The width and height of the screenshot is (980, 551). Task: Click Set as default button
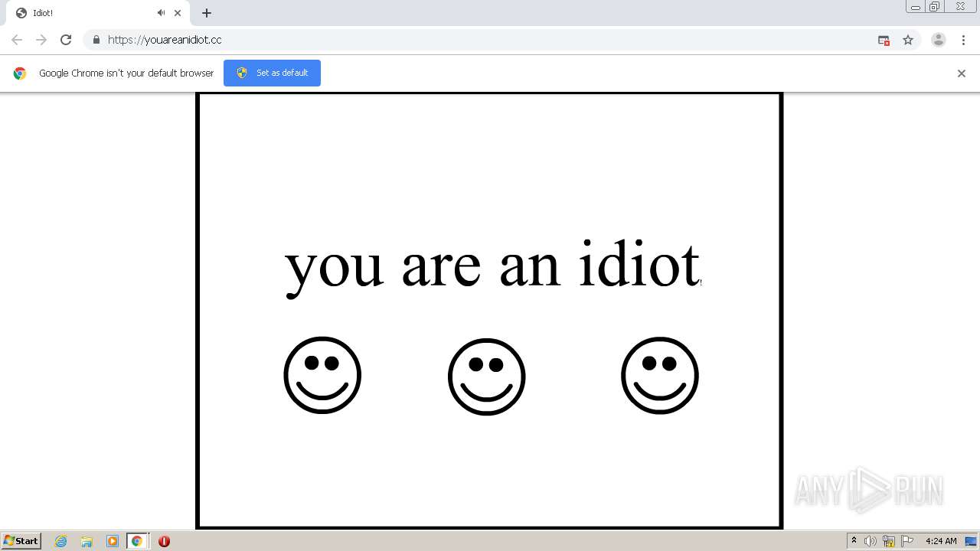272,73
